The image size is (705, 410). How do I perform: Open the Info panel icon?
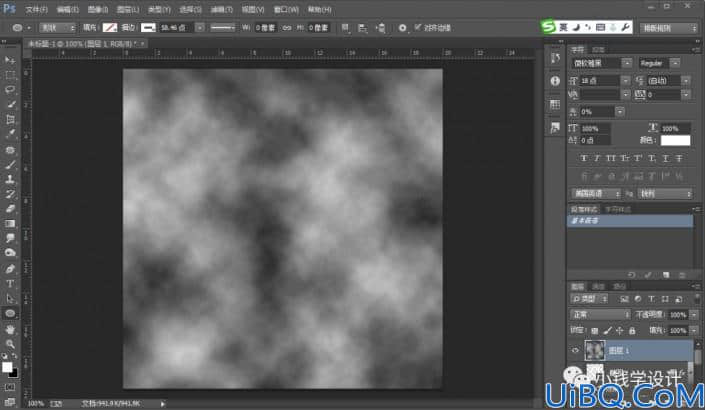click(555, 81)
